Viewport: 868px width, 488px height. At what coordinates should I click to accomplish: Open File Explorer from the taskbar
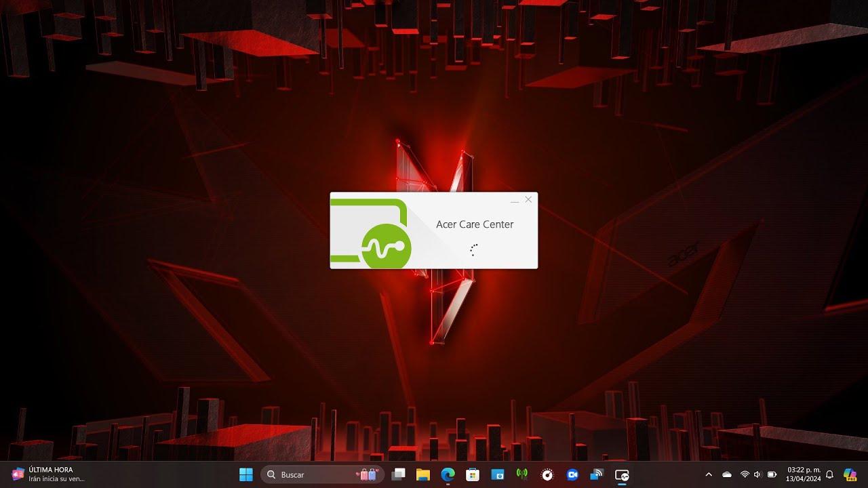coord(423,474)
